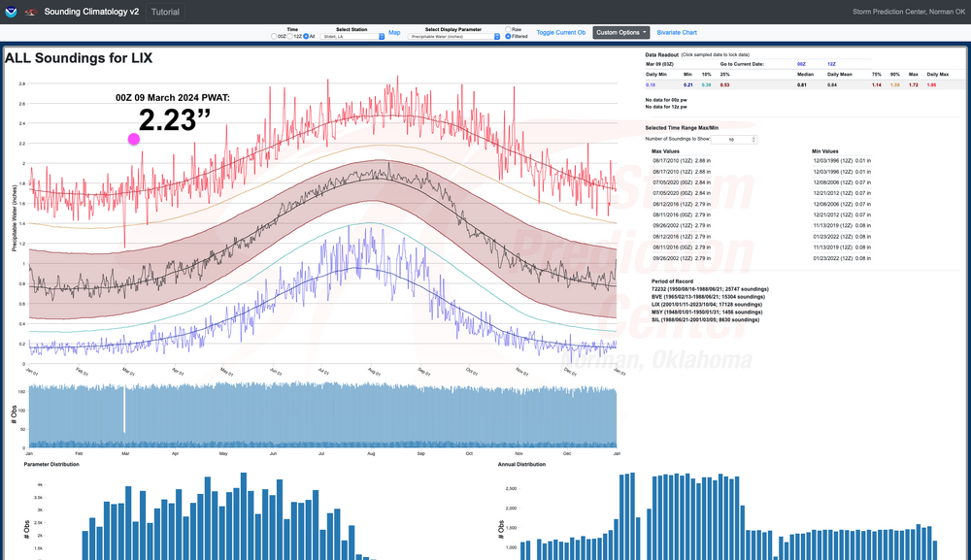Click the MSY period of record line

tap(707, 313)
